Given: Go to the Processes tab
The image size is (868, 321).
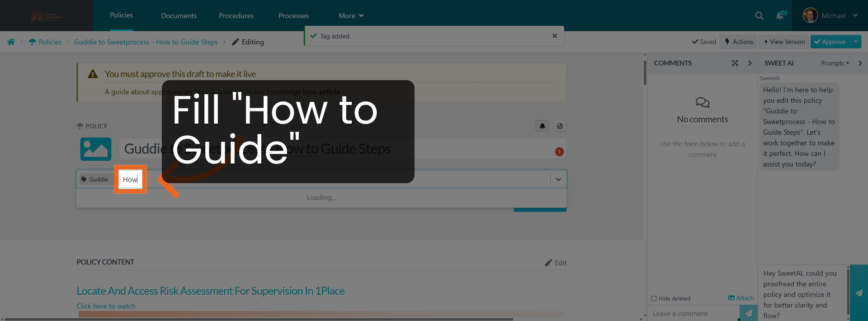Looking at the screenshot, I should [293, 16].
